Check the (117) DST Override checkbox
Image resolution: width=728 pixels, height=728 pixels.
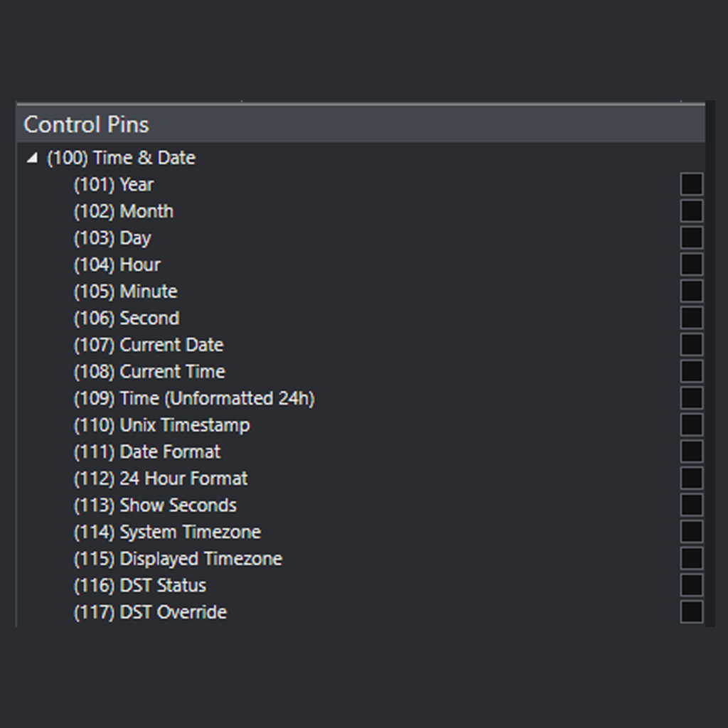click(x=690, y=611)
